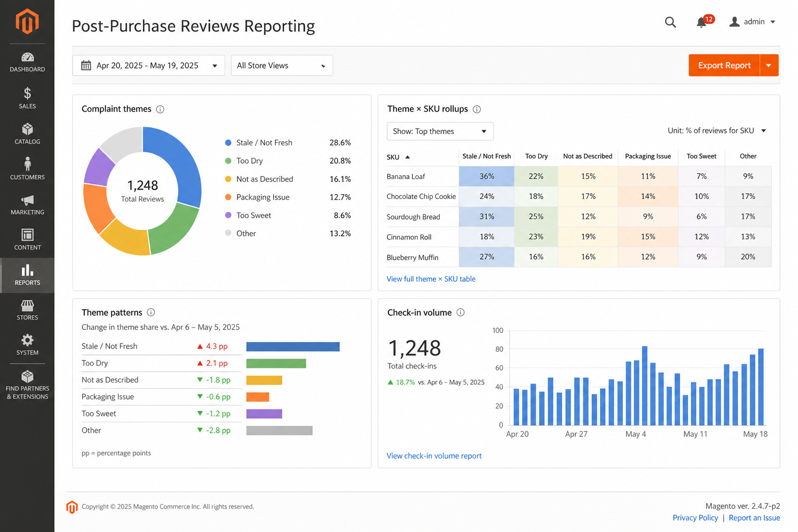Click the Packaging Issue column header
This screenshot has width=798, height=532.
[648, 156]
